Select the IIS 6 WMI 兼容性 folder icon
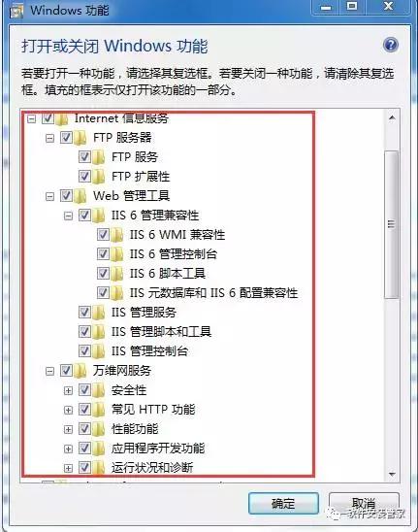This screenshot has height=532, width=418. (117, 235)
